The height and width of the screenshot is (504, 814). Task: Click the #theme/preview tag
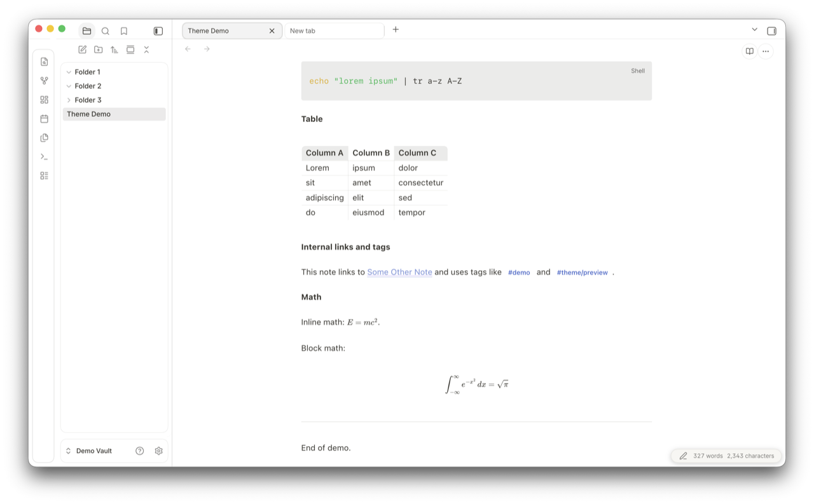[x=583, y=272]
